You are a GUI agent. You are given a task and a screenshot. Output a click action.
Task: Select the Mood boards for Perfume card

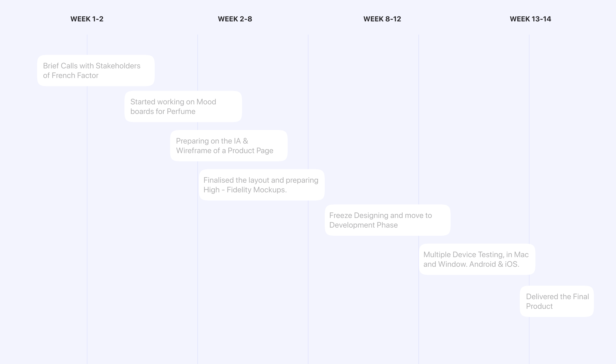[183, 106]
